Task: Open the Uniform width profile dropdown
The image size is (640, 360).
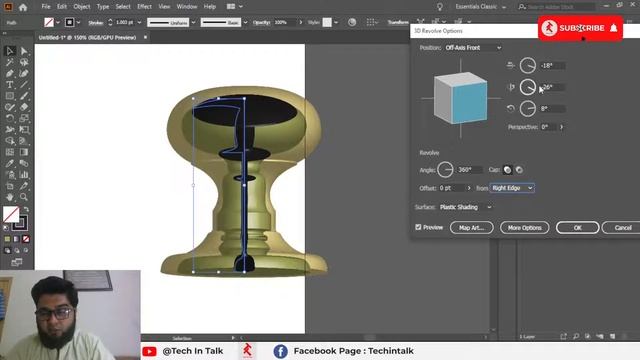Action: pyautogui.click(x=193, y=22)
